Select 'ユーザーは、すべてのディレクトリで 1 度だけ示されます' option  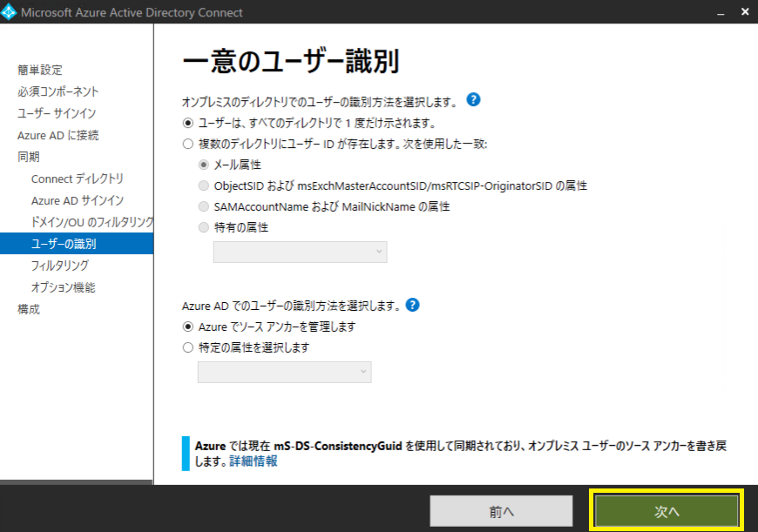[x=188, y=124]
